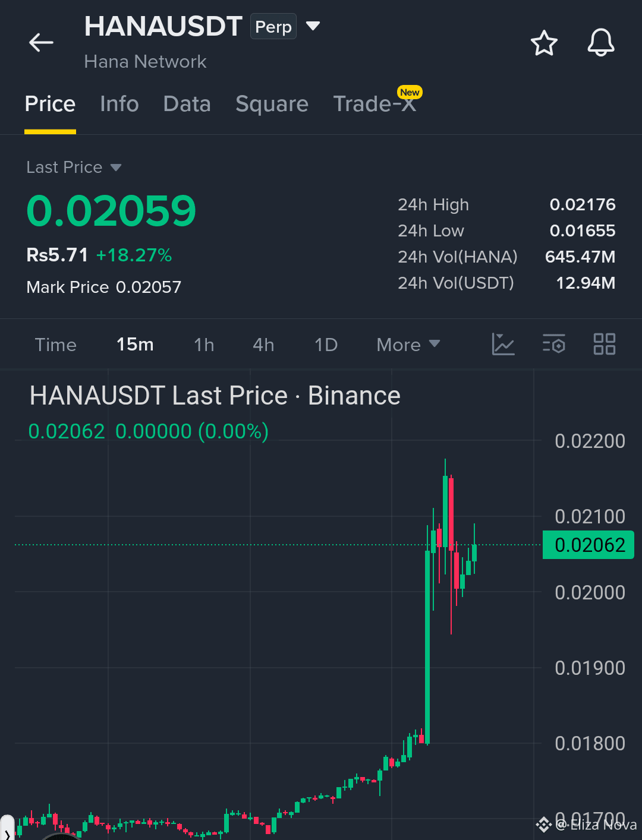Switch to the Info tab

(119, 104)
